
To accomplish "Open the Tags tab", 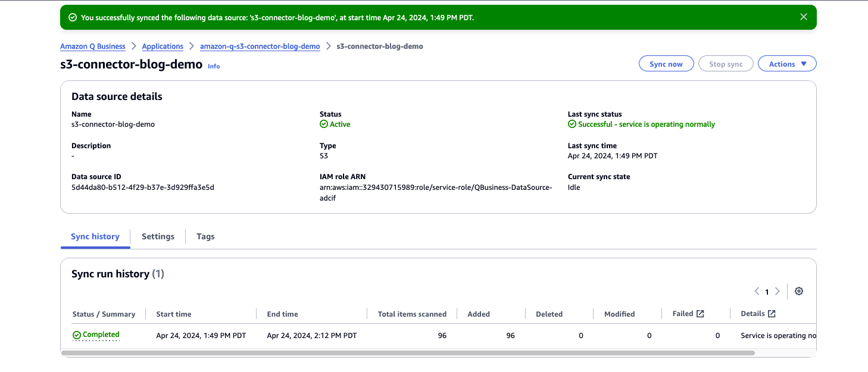I will (x=205, y=236).
